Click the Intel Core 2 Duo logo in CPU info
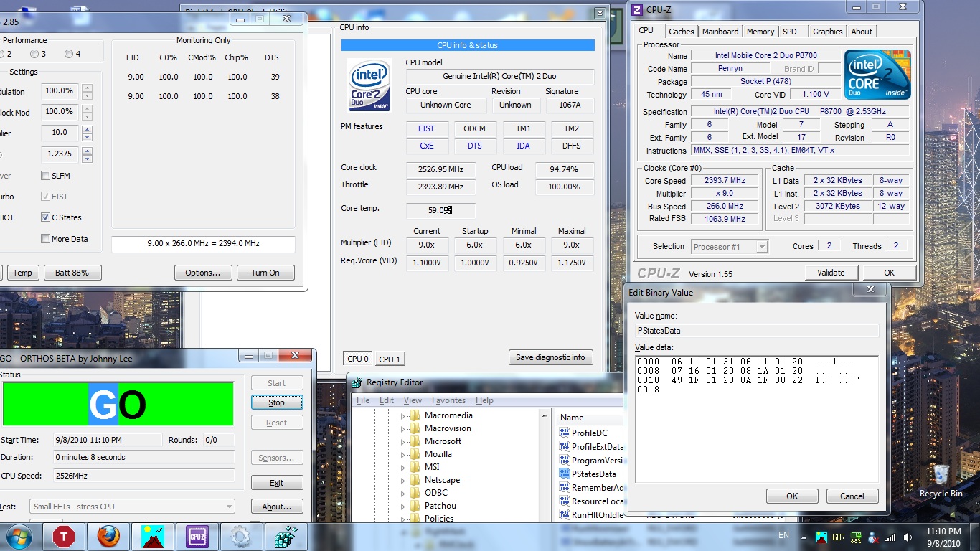 (x=369, y=85)
